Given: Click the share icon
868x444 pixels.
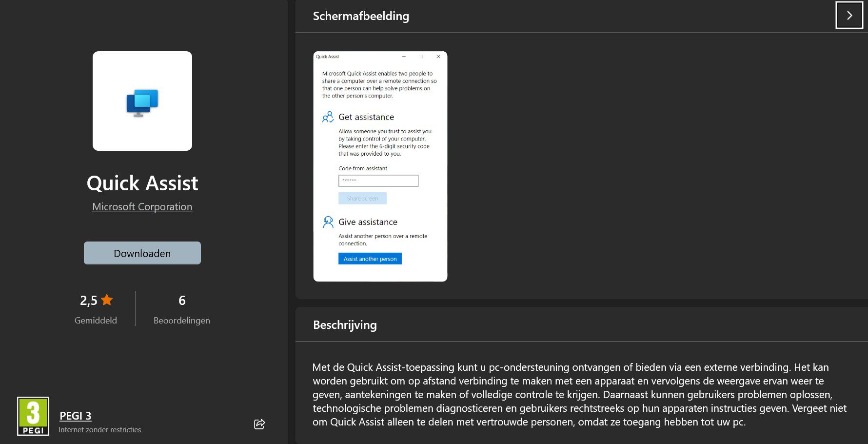Looking at the screenshot, I should coord(259,424).
